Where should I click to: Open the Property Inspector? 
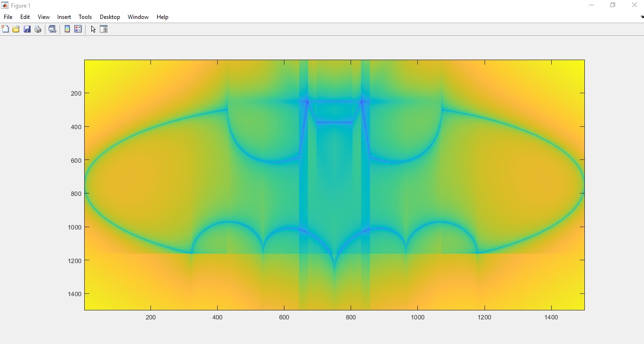104,29
